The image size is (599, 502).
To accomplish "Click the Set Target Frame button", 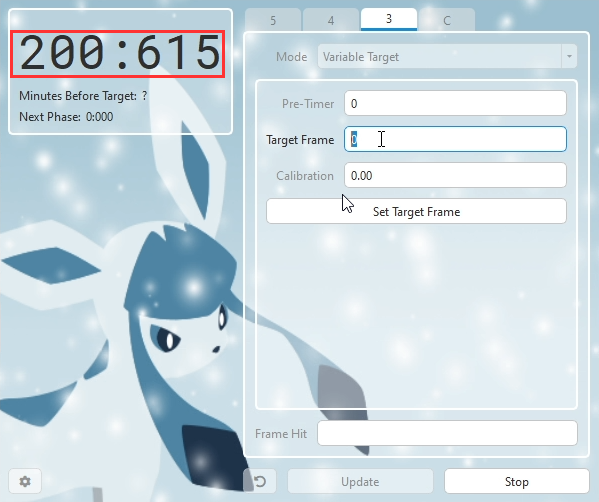I will click(x=416, y=211).
